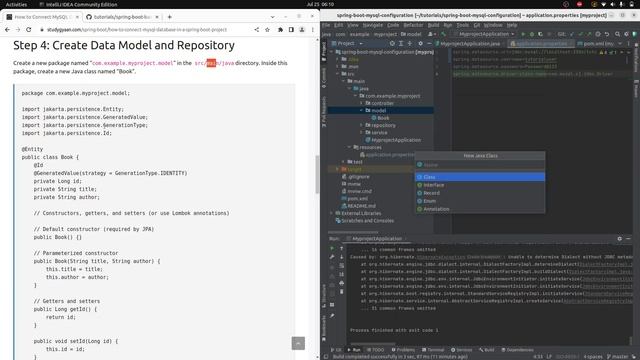Click the select opened file target icon
Image resolution: width=640 pixels, height=360 pixels.
coord(392,43)
